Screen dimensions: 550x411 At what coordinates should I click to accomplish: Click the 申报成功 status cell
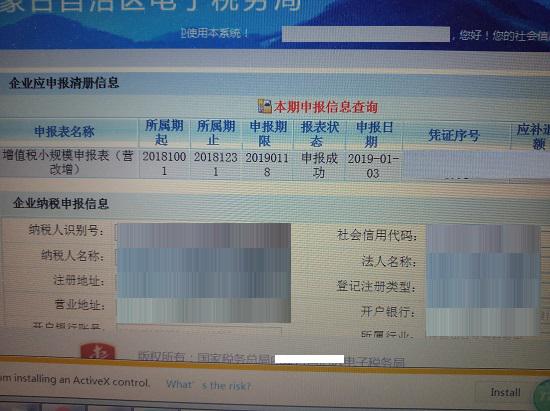pyautogui.click(x=319, y=165)
